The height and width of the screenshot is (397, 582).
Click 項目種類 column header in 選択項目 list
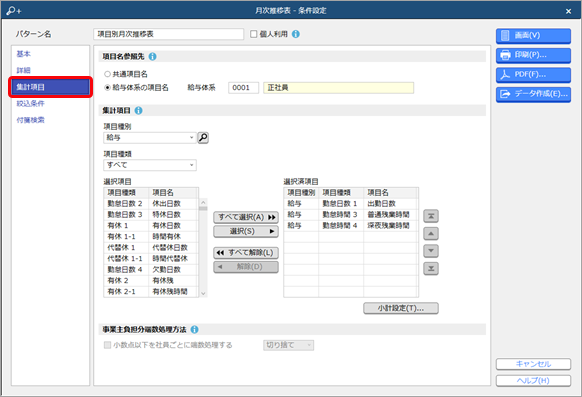(x=127, y=193)
